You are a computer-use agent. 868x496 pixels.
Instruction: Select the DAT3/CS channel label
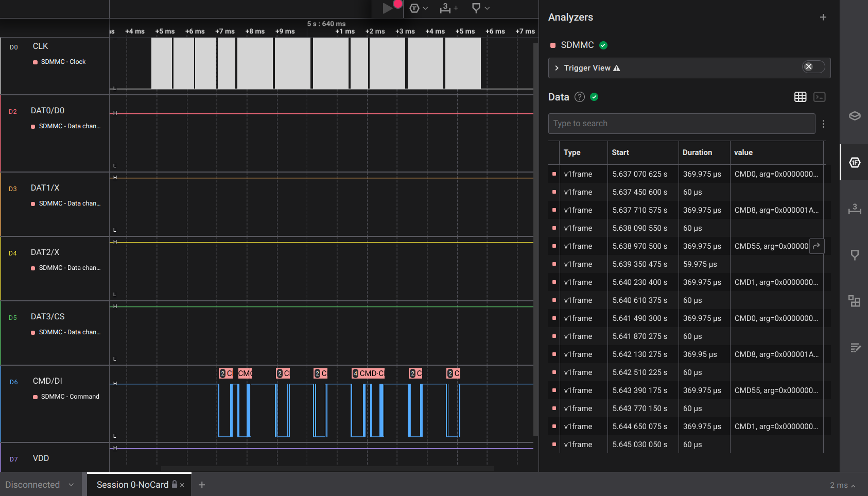click(x=47, y=317)
